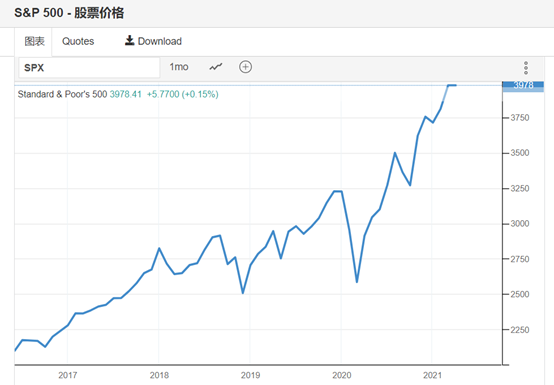Click the Download arrow icon
The height and width of the screenshot is (385, 554).
129,41
